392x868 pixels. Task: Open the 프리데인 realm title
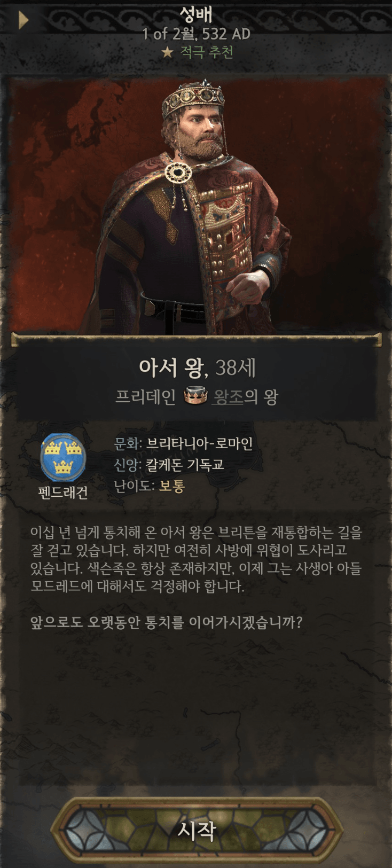pyautogui.click(x=146, y=397)
